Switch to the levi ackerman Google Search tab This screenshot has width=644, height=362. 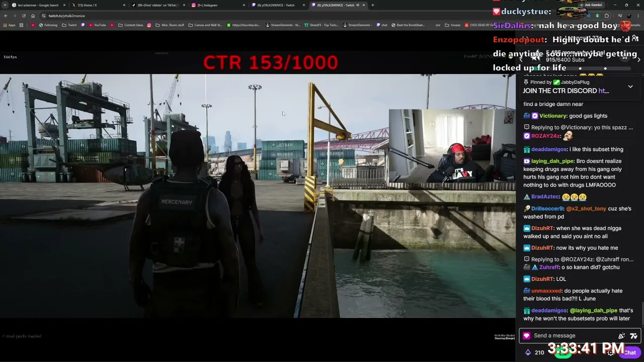click(38, 5)
